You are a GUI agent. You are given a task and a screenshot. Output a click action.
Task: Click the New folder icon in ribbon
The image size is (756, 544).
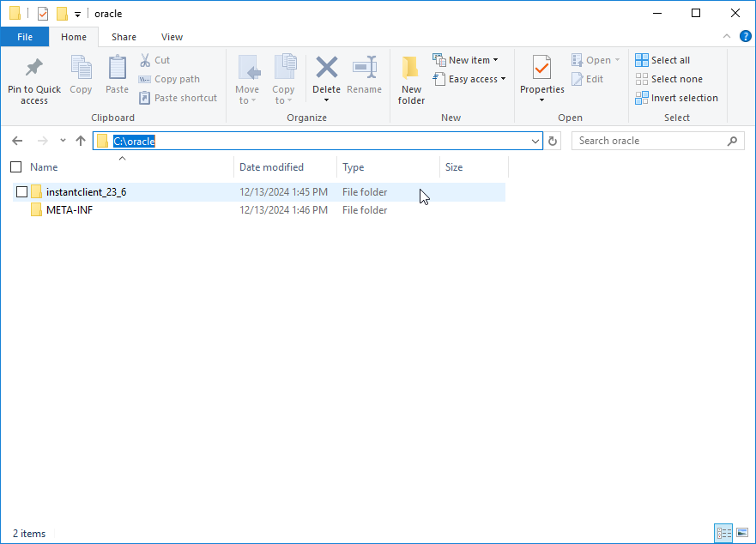point(411,68)
